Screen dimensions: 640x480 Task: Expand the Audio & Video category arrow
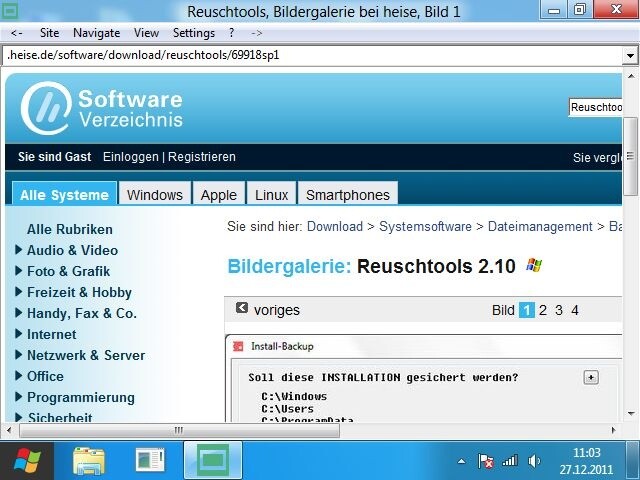coord(18,249)
